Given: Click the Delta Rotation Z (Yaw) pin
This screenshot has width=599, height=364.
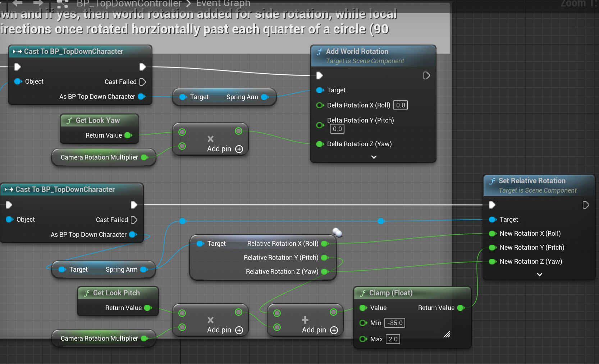Looking at the screenshot, I should [x=320, y=144].
